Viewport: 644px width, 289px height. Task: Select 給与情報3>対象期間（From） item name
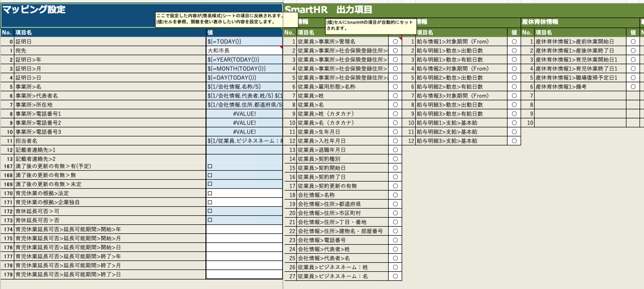[462, 95]
